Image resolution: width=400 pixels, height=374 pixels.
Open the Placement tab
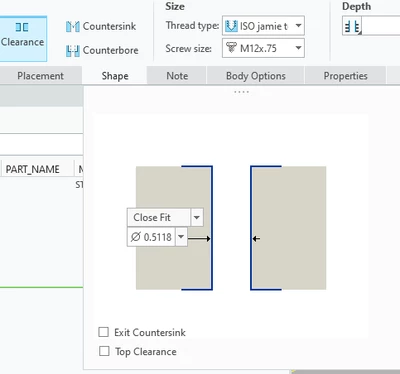pyautogui.click(x=40, y=76)
